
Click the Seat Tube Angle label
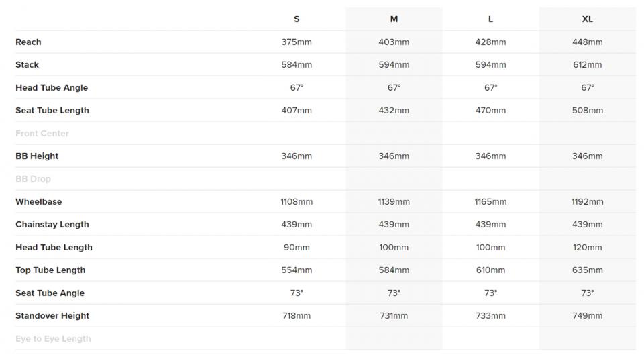point(50,293)
